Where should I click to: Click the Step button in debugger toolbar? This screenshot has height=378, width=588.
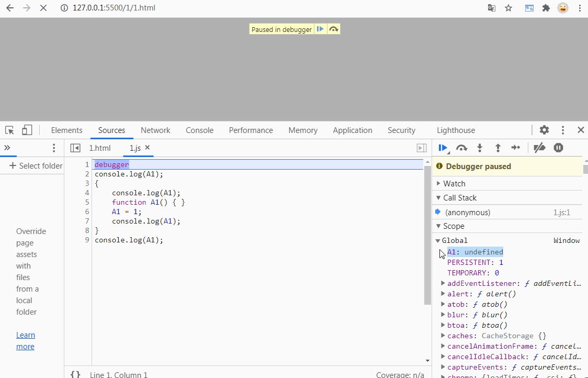(x=516, y=148)
